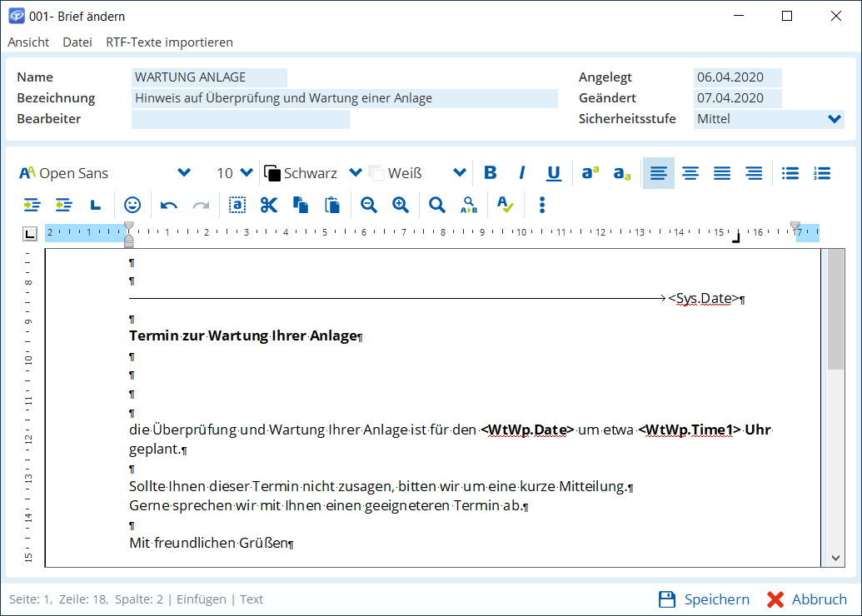
Task: Enable center text alignment
Action: [690, 173]
